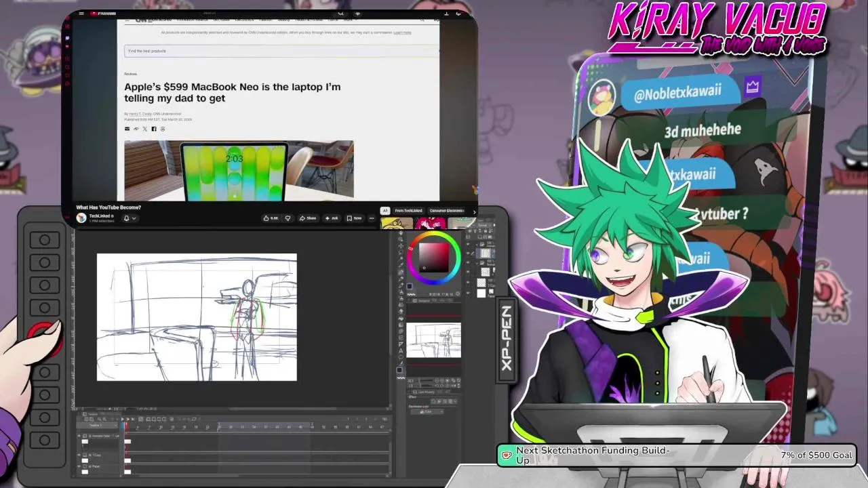Select the "All" filter chip

[x=385, y=211]
